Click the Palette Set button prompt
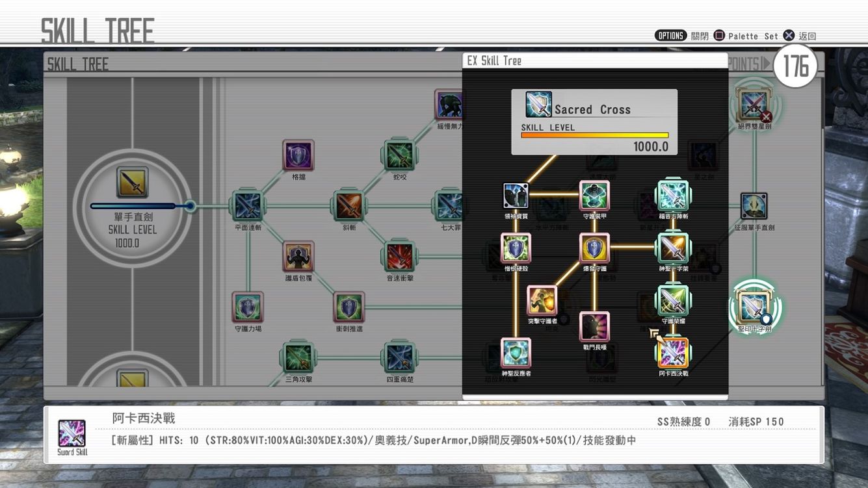 (x=746, y=36)
